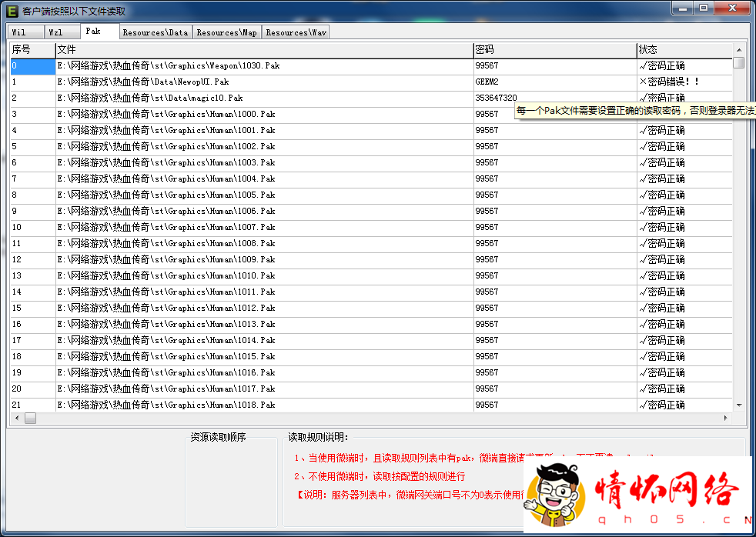The width and height of the screenshot is (756, 537).
Task: Close the window with the red X button
Action: (732, 8)
